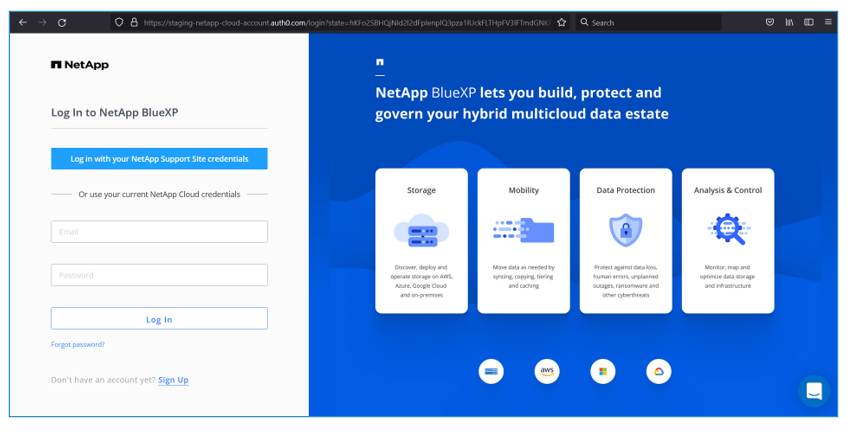Click the AWS cloud provider icon
Image resolution: width=852 pixels, height=435 pixels.
tap(547, 371)
